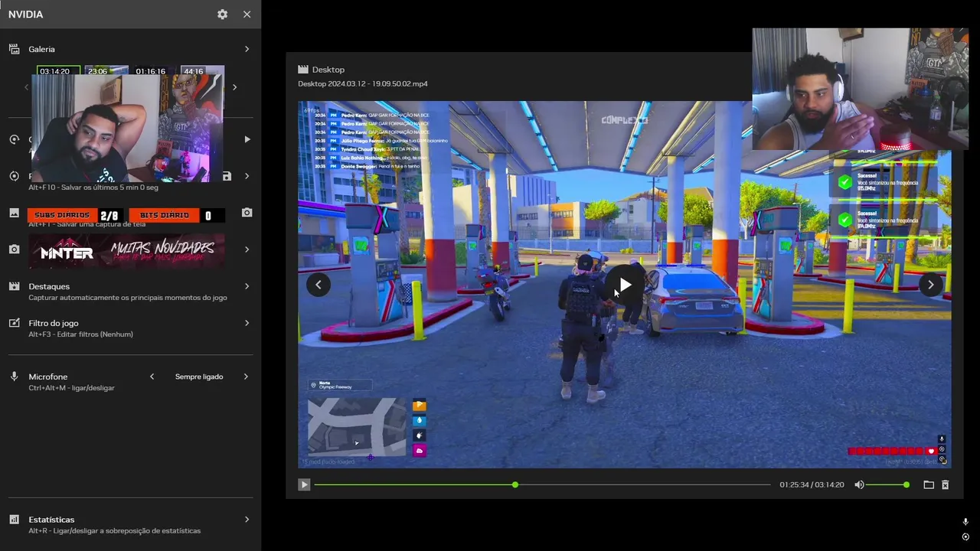
Task: Click the file name Desktop 2024.03.12 - 19.09.50.02.mp4
Action: [363, 83]
